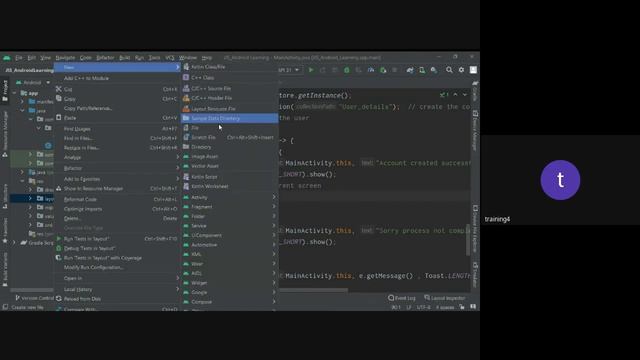
Task: Open the Navigate menu
Action: point(65,58)
